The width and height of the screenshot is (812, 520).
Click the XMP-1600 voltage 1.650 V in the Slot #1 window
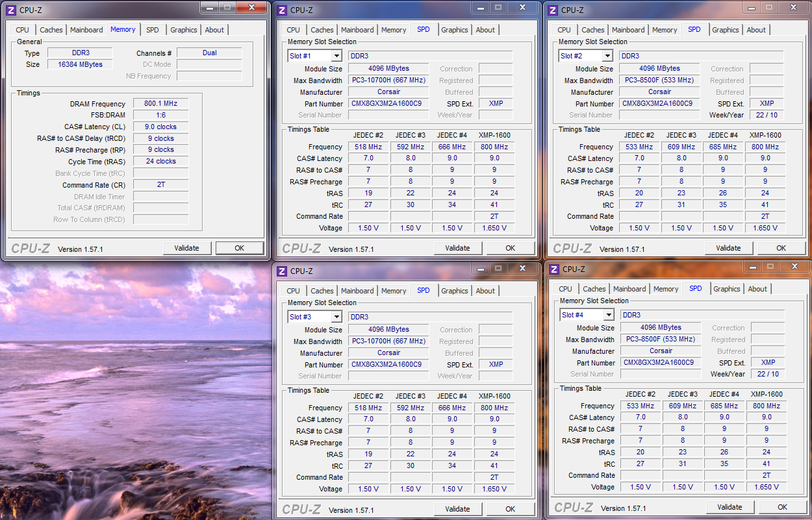pyautogui.click(x=494, y=228)
